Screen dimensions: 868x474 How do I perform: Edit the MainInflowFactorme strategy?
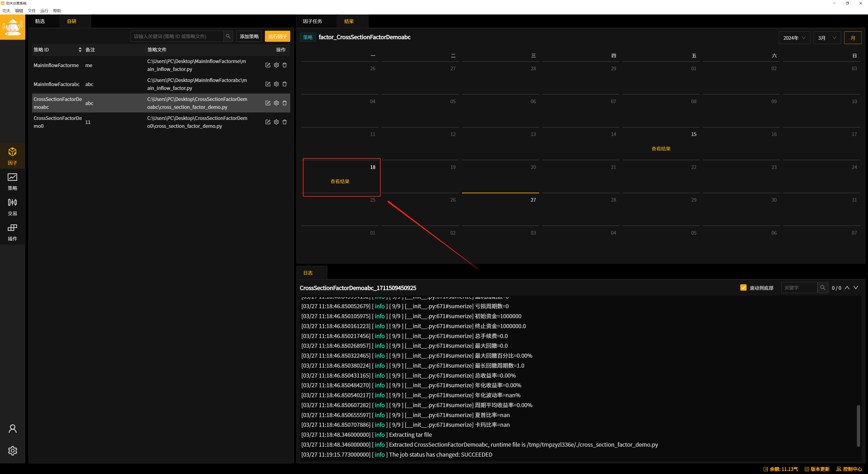point(268,65)
